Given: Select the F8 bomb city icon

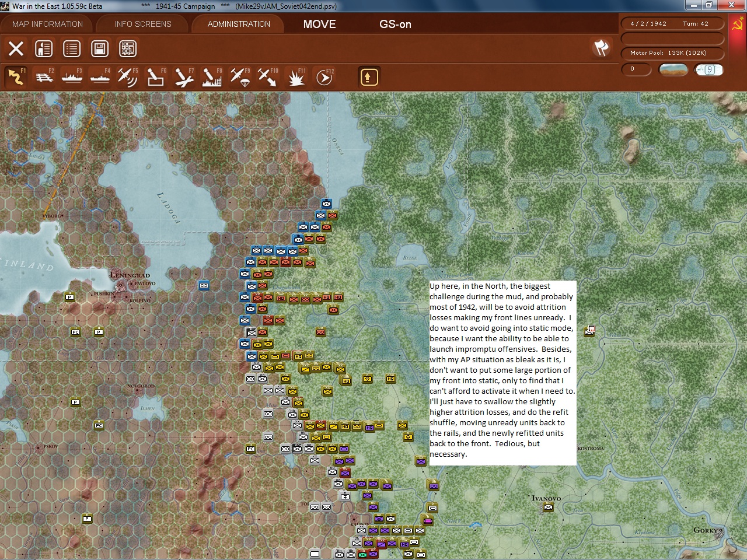Looking at the screenshot, I should [x=212, y=76].
